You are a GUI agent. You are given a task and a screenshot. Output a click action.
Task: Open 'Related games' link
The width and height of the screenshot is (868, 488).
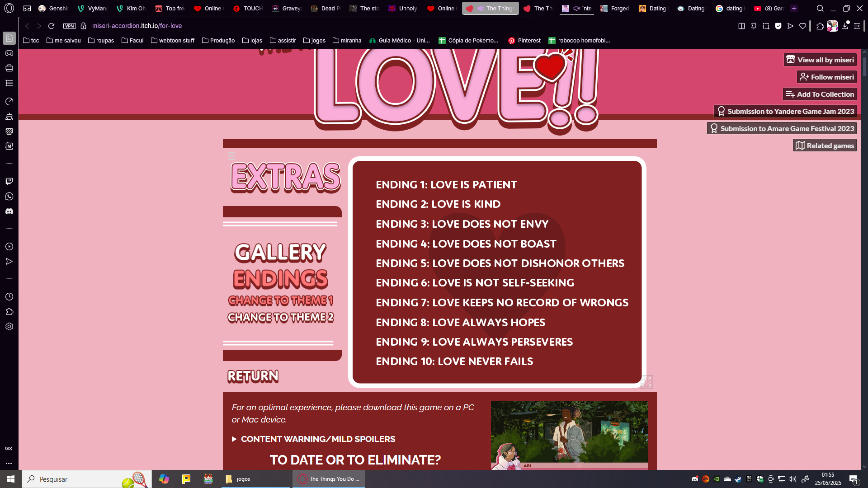tap(825, 145)
